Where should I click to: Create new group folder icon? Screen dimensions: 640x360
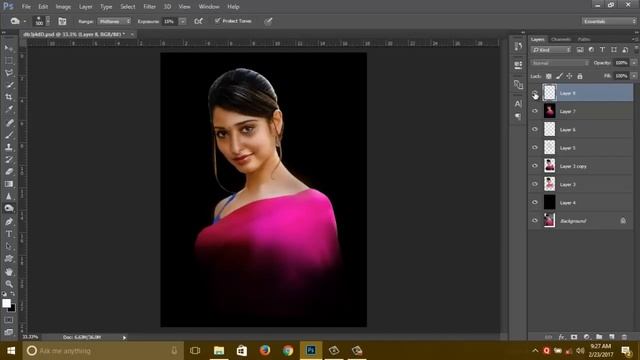pyautogui.click(x=599, y=337)
